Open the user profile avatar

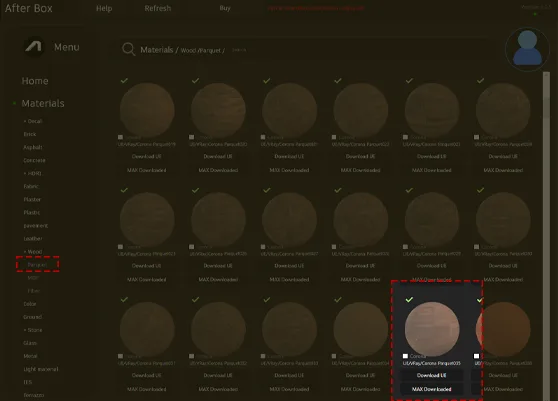click(527, 49)
